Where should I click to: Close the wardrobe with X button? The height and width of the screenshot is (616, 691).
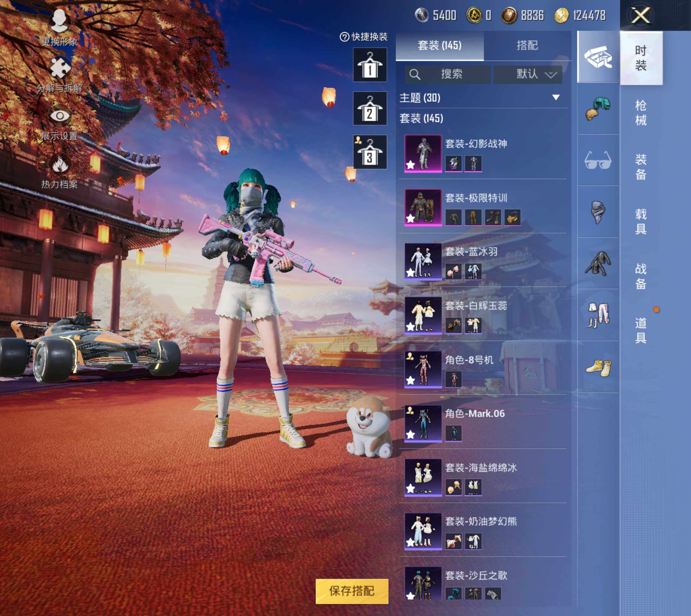pyautogui.click(x=640, y=16)
